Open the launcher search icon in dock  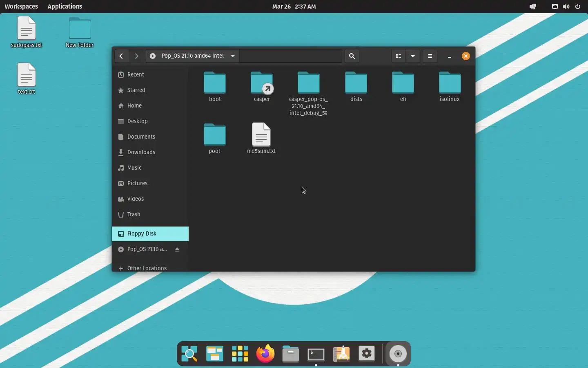[x=189, y=354]
